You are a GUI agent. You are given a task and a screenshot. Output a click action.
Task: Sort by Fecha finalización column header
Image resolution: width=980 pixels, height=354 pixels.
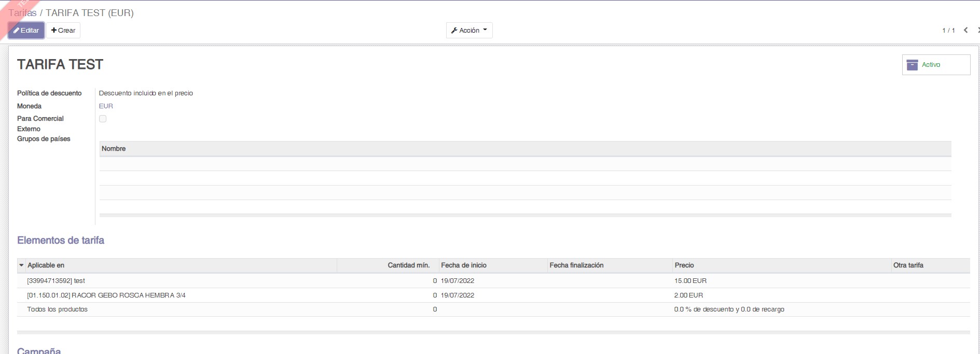point(576,265)
